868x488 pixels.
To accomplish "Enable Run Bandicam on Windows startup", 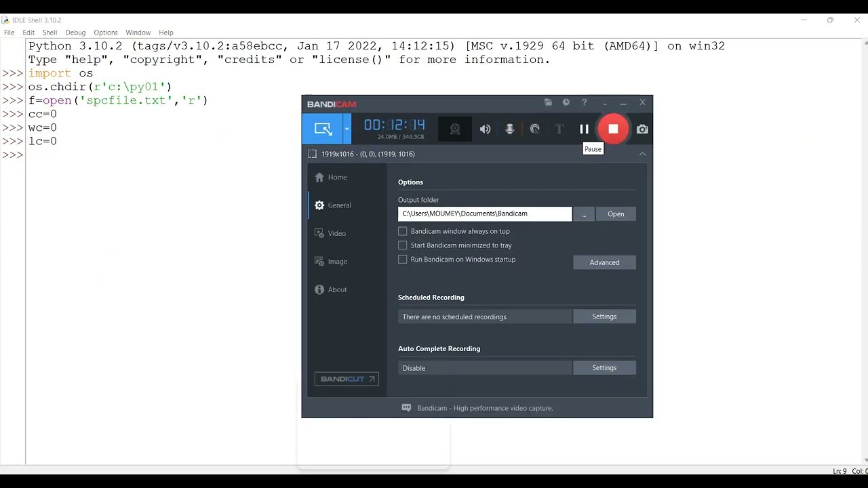I will tap(403, 259).
